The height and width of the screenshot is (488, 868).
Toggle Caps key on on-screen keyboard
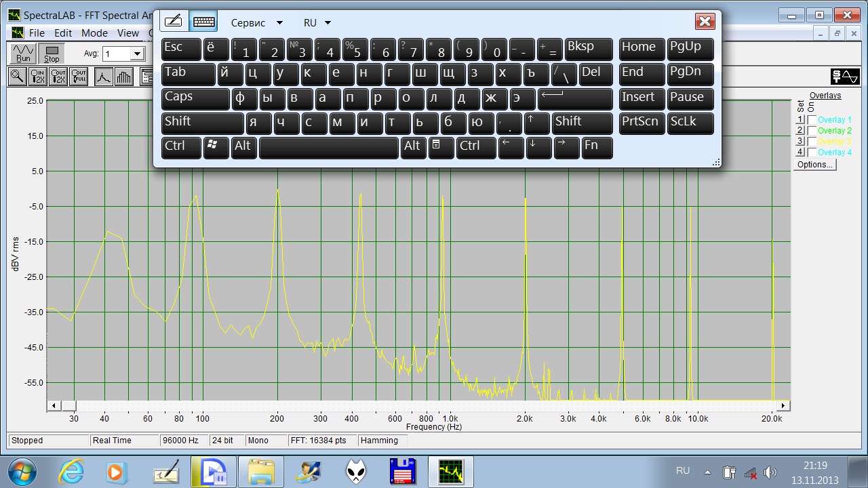click(x=196, y=98)
